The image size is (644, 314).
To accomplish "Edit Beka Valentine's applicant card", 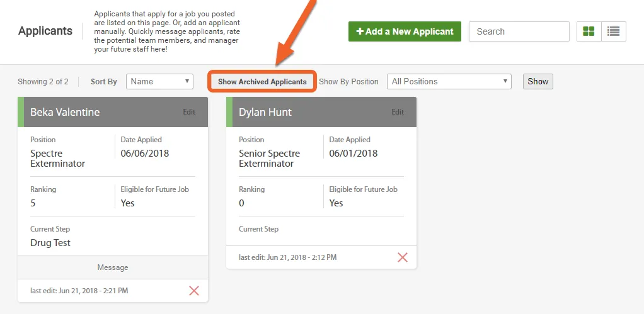I will [x=189, y=112].
